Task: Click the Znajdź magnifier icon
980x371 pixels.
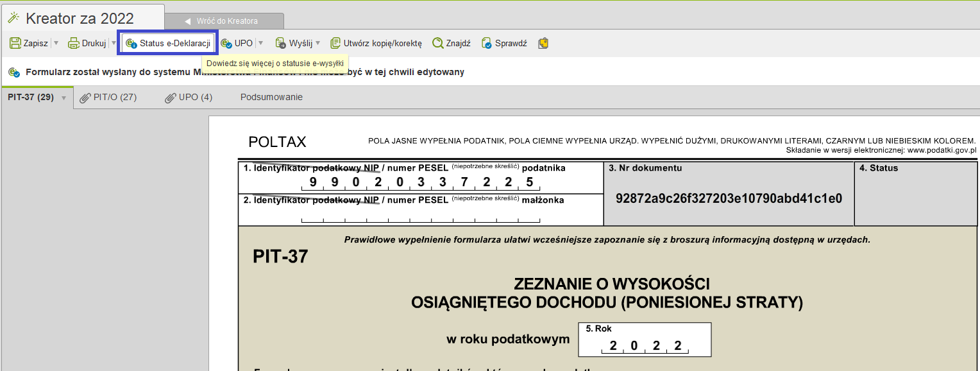Action: 438,44
